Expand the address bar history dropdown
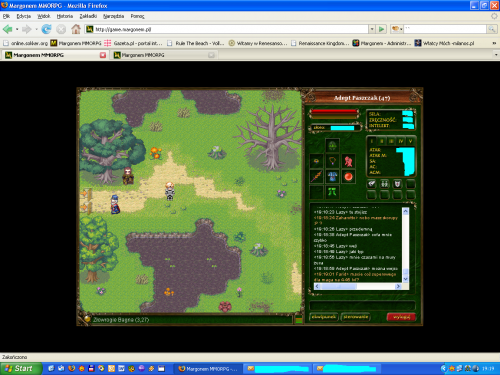The width and height of the screenshot is (500, 375). click(372, 29)
